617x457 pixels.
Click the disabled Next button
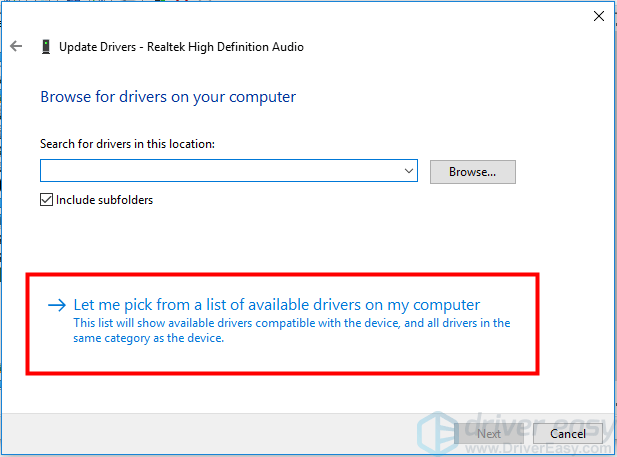point(489,433)
